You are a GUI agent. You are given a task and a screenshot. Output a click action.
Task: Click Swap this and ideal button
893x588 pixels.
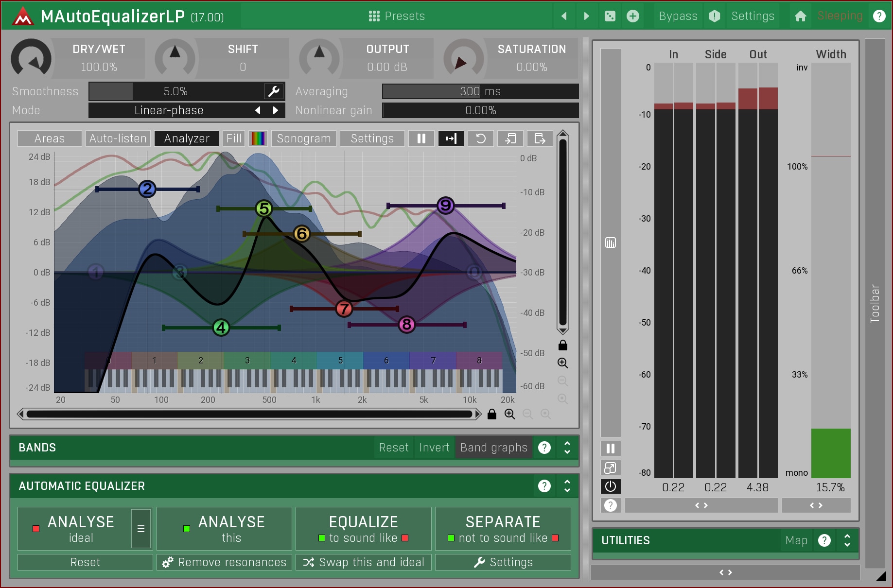[x=364, y=562]
